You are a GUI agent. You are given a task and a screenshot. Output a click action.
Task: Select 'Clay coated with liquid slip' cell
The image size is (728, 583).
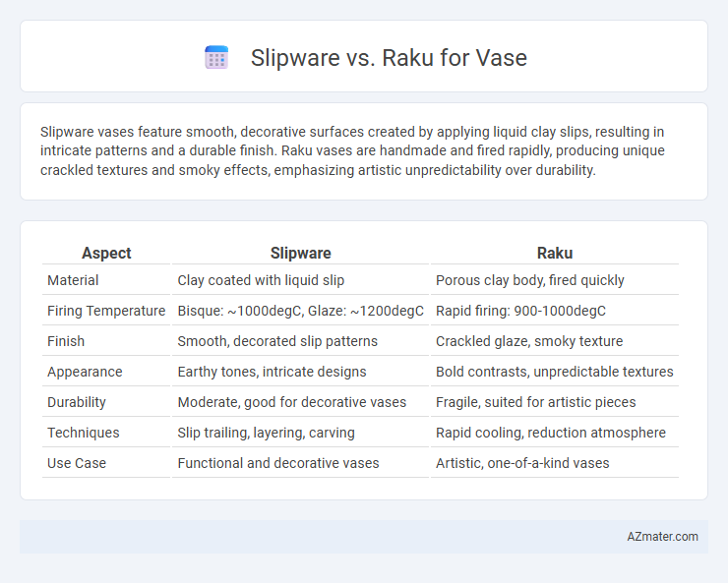coord(261,280)
